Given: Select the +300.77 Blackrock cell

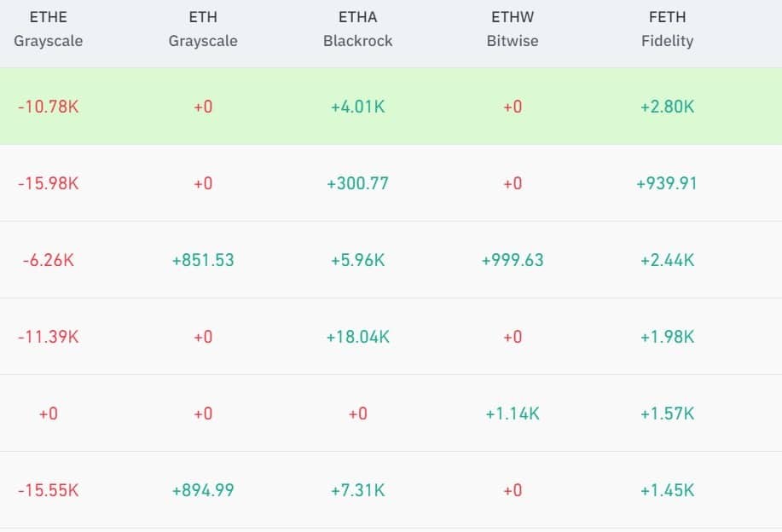Looking at the screenshot, I should 358,183.
